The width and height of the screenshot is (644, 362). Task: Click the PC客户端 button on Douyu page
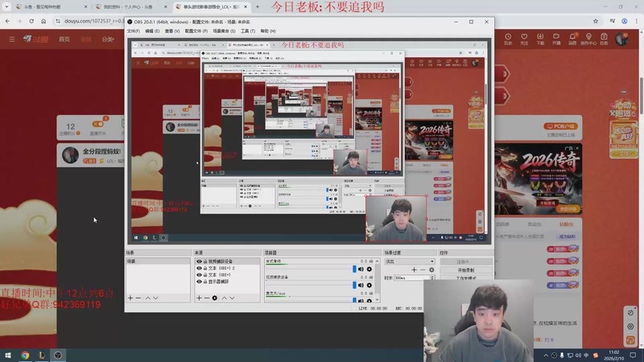click(560, 126)
